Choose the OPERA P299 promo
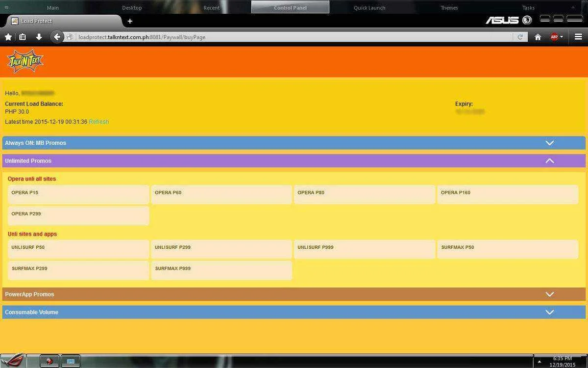The image size is (588, 368). click(78, 216)
